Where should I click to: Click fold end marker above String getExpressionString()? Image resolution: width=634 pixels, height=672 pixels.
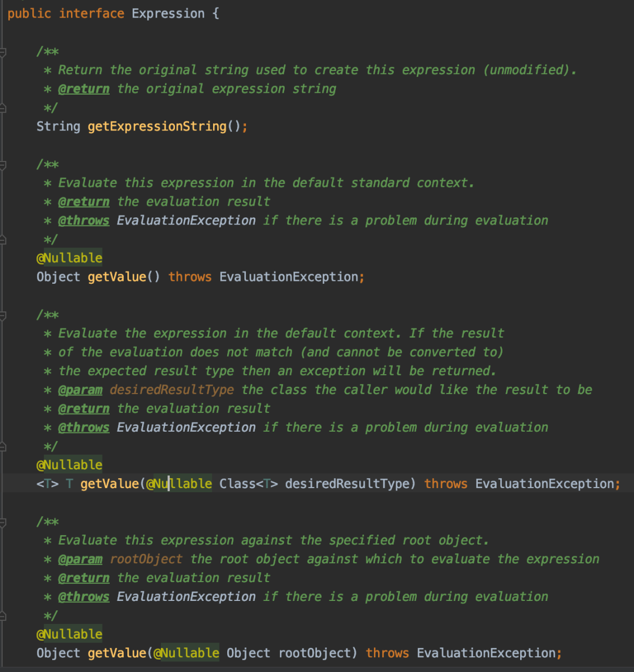click(x=2, y=109)
